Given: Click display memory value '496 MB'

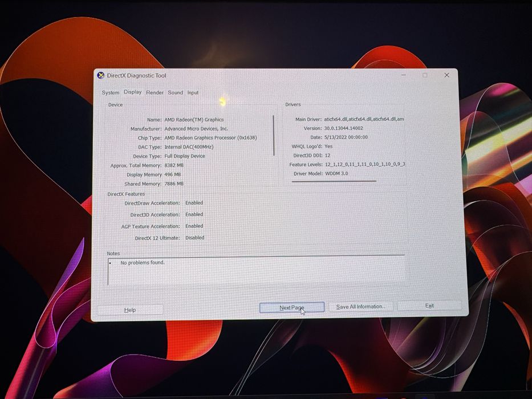Looking at the screenshot, I should coord(172,174).
